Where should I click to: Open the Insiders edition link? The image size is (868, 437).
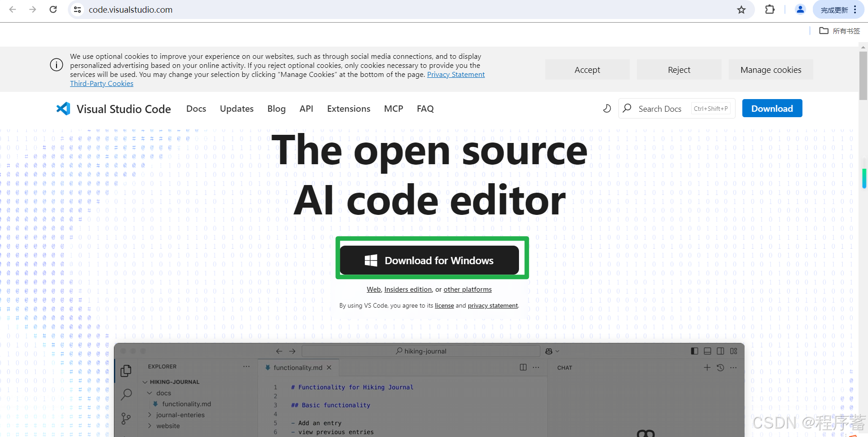click(408, 289)
